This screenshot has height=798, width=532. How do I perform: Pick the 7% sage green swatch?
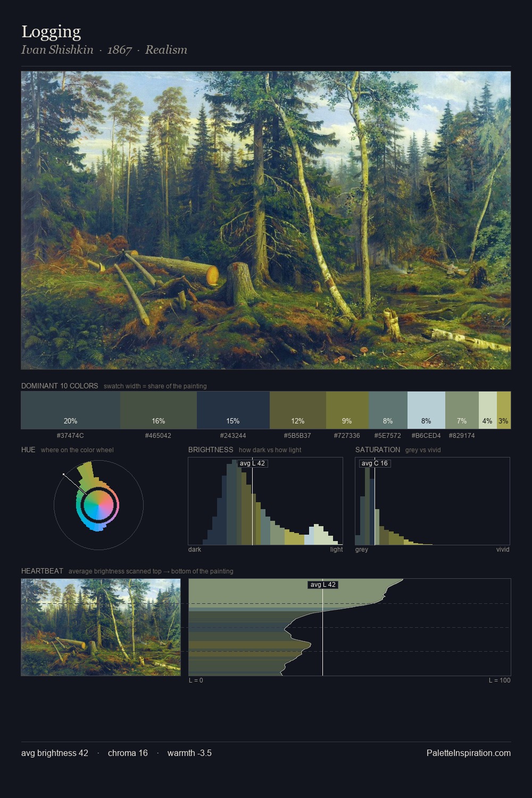462,410
